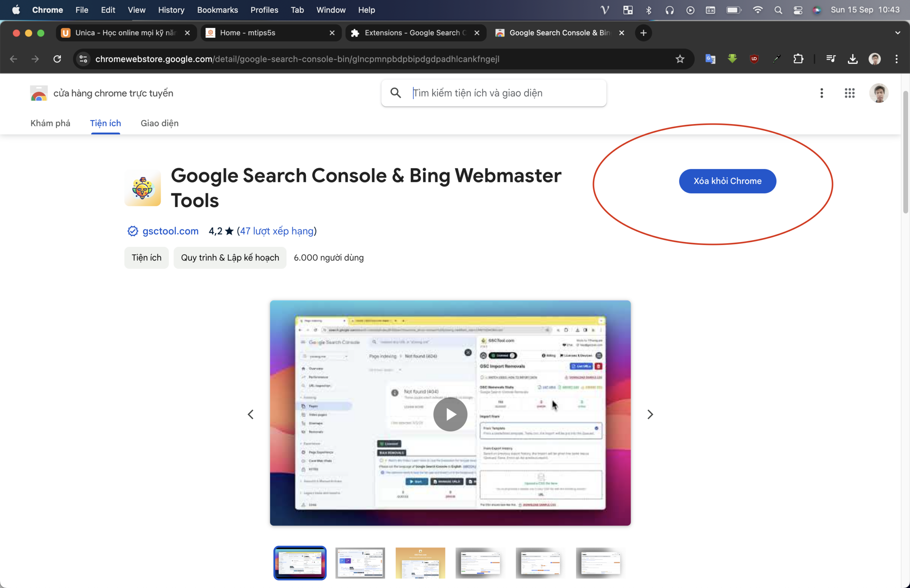This screenshot has height=588, width=910.
Task: Open Google account avatar in store
Action: 878,93
